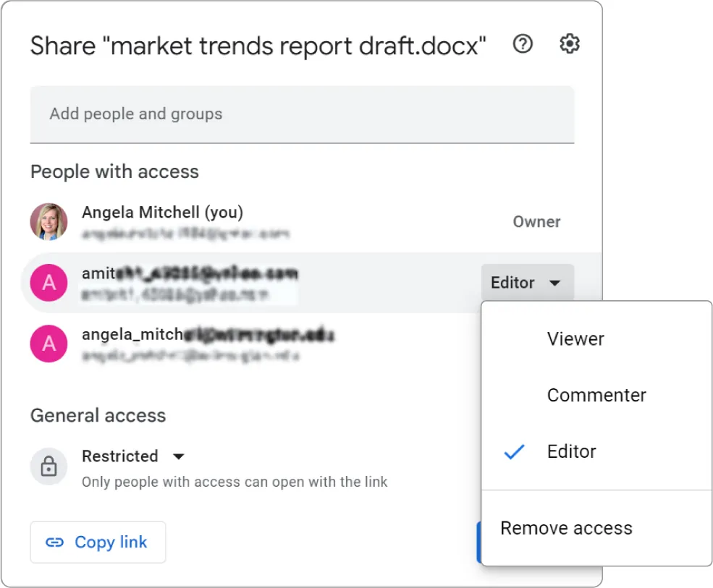Click the Owner label next to Angela Mitchell
Screen dimensions: 713x588
[x=536, y=221]
